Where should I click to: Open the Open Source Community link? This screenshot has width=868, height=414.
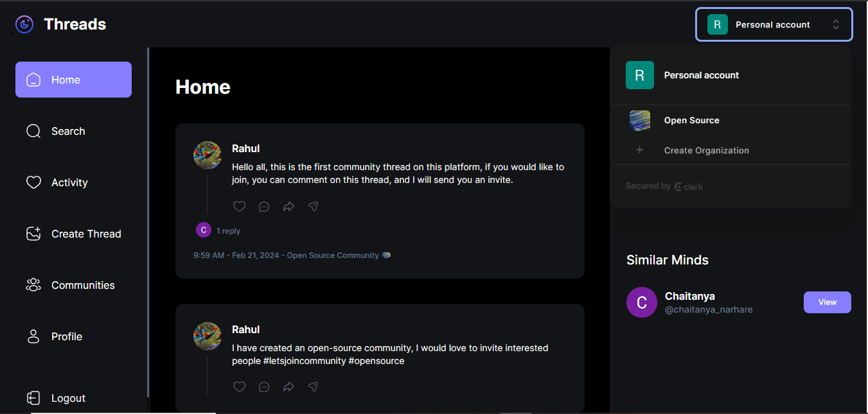pos(333,255)
